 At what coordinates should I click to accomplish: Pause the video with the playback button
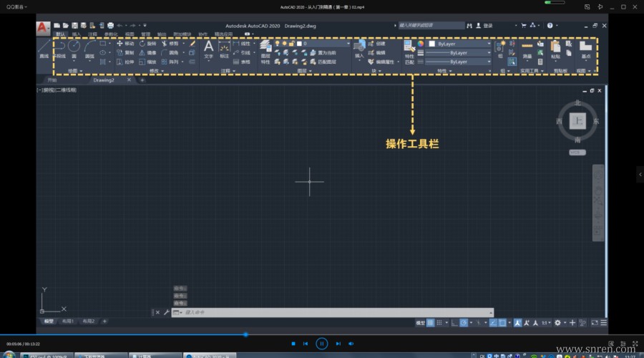coord(321,344)
